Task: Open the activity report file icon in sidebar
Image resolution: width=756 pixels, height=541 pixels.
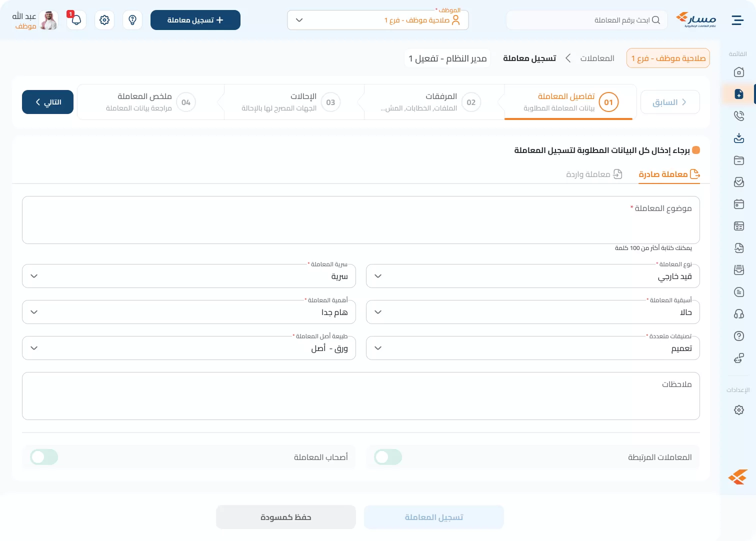Action: (739, 248)
